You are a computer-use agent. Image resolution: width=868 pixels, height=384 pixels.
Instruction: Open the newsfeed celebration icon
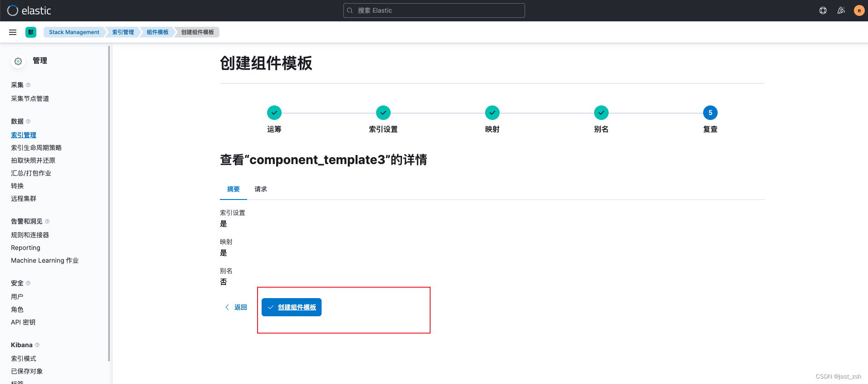[841, 10]
